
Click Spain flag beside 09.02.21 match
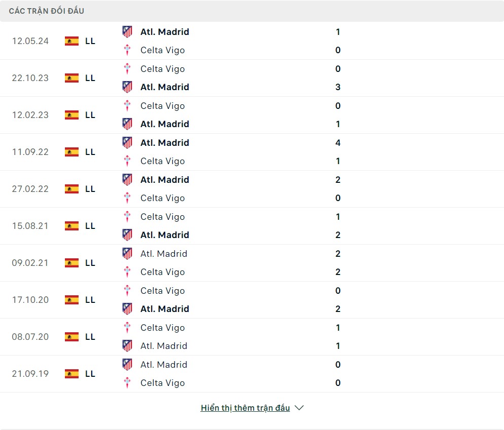tap(71, 263)
